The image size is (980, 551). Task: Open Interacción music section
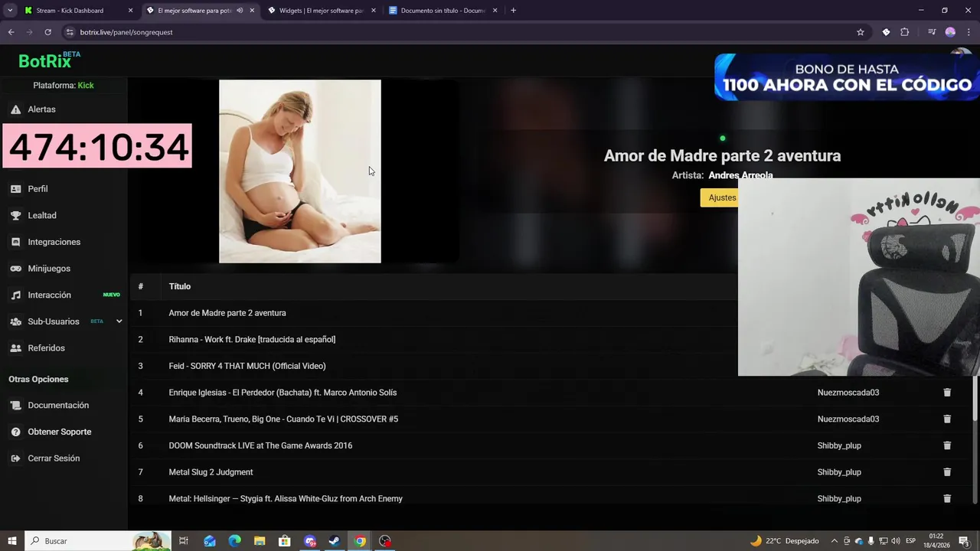click(x=49, y=295)
